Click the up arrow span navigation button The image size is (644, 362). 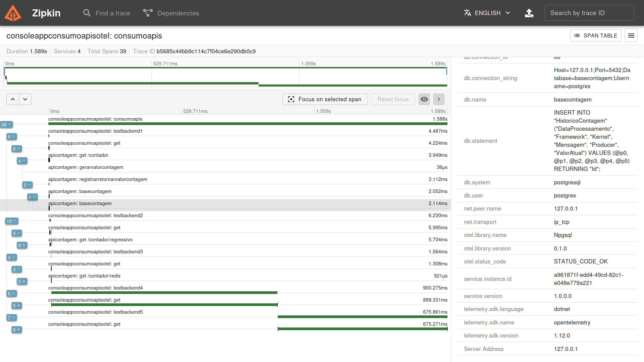[13, 99]
